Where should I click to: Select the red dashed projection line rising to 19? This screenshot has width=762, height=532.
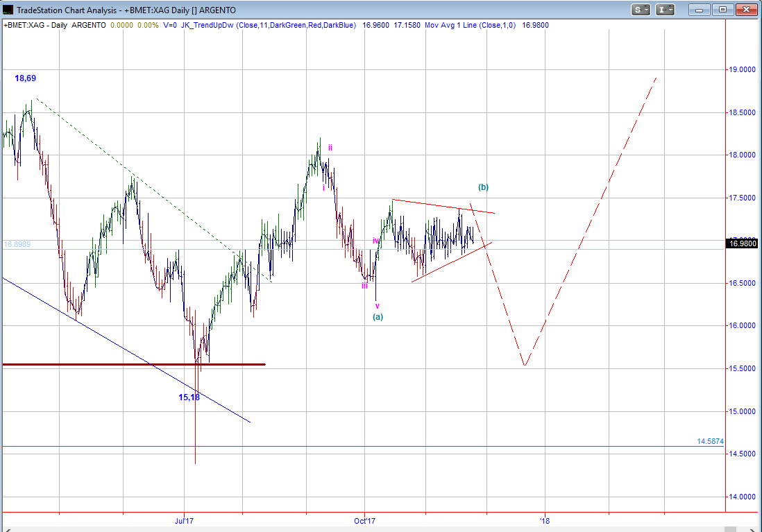pos(591,221)
